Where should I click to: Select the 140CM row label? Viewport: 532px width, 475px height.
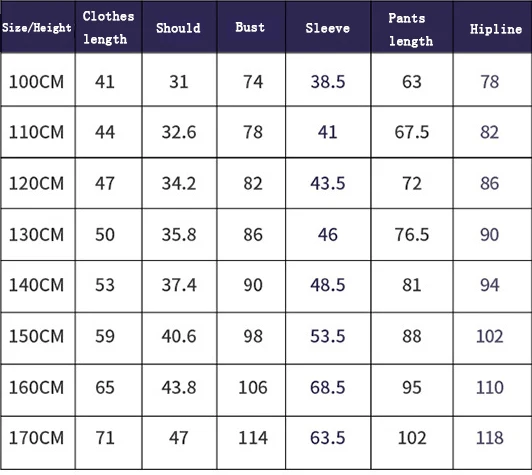click(36, 285)
